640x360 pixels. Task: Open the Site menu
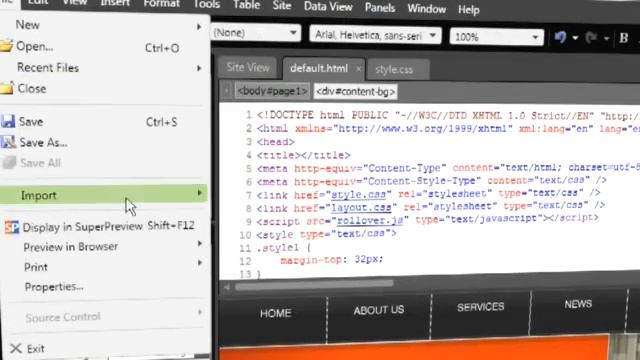[x=282, y=6]
